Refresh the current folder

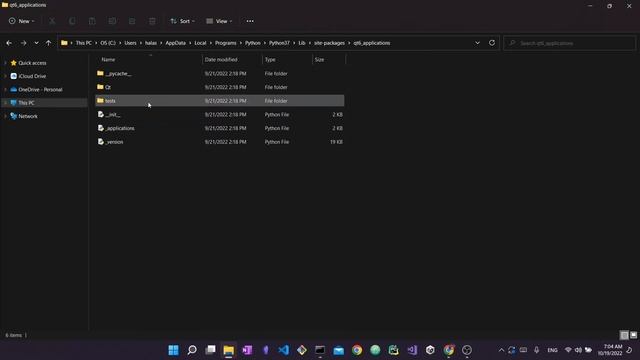pyautogui.click(x=492, y=43)
